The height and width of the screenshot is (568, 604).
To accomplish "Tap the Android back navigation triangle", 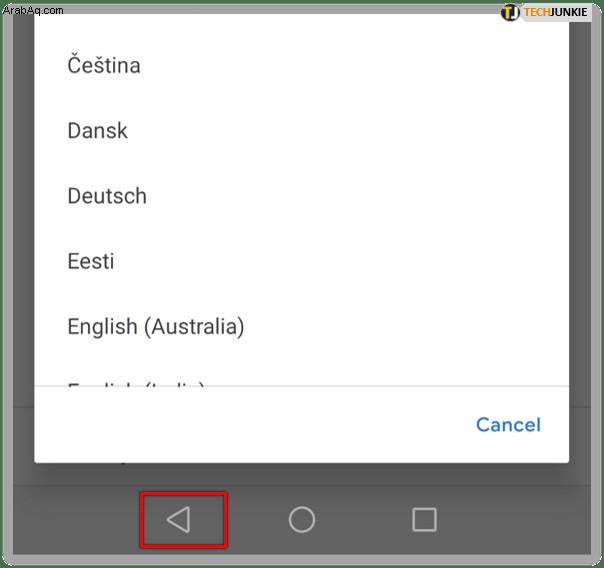I will tap(178, 519).
